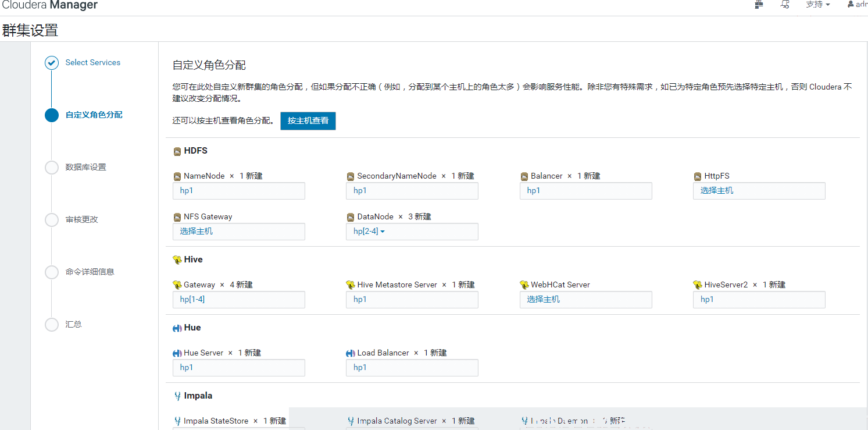
Task: Click the empty circle beside 审核更改
Action: pos(52,220)
